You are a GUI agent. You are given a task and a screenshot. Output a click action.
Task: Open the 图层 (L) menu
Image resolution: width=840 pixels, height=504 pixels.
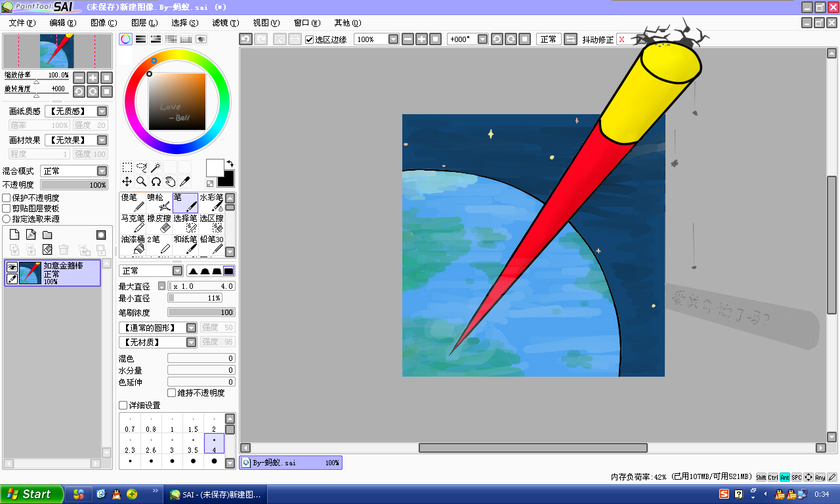tap(144, 23)
